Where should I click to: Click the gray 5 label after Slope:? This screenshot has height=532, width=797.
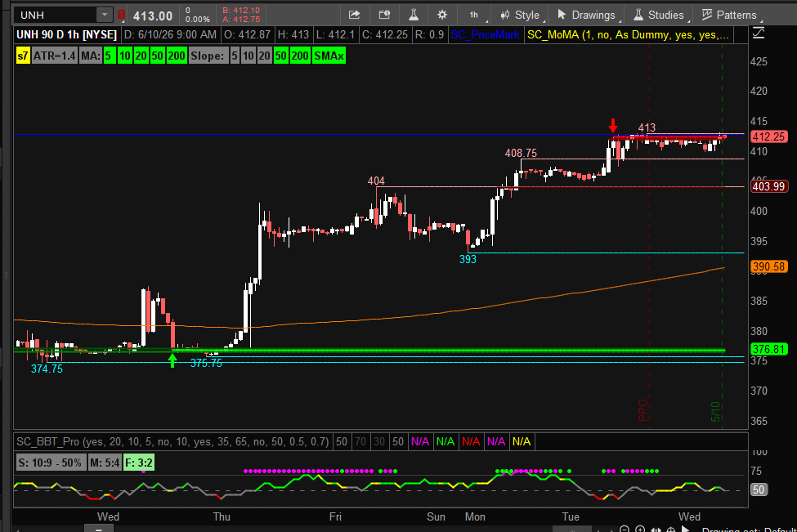click(235, 56)
